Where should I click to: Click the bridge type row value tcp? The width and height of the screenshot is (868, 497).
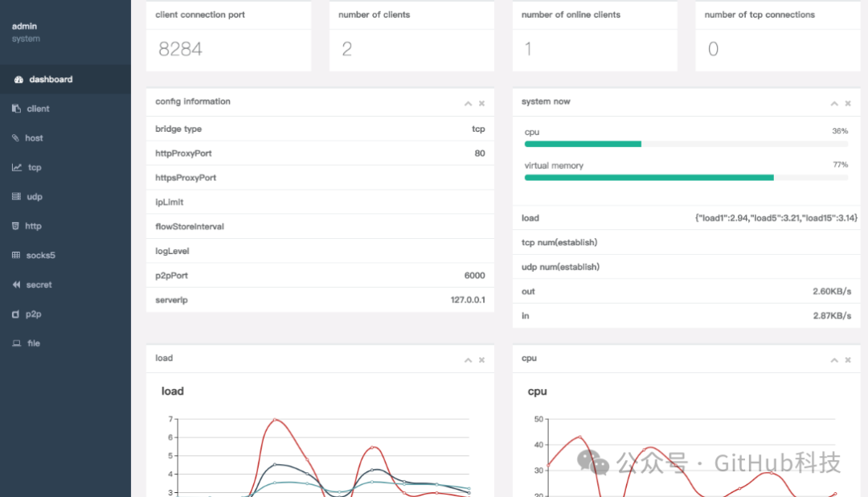pos(478,129)
